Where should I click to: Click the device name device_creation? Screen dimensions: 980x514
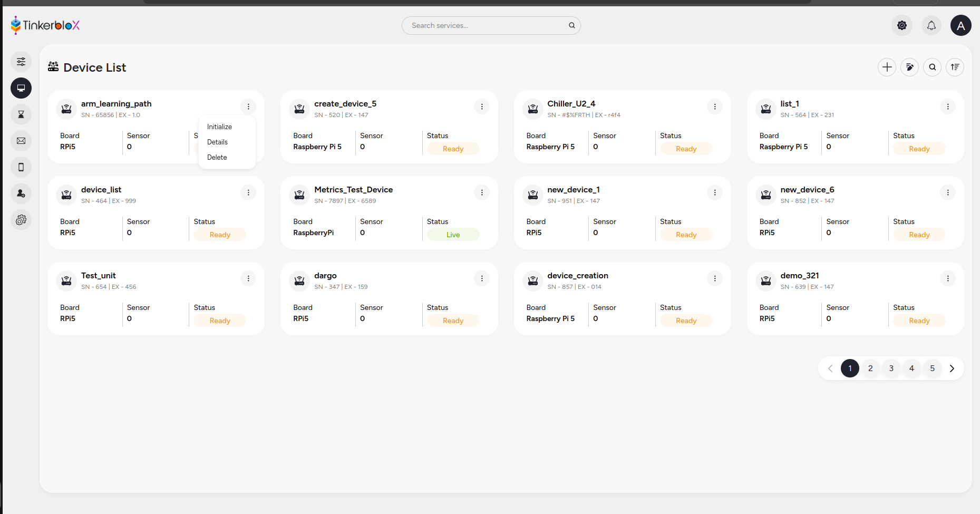pos(578,276)
